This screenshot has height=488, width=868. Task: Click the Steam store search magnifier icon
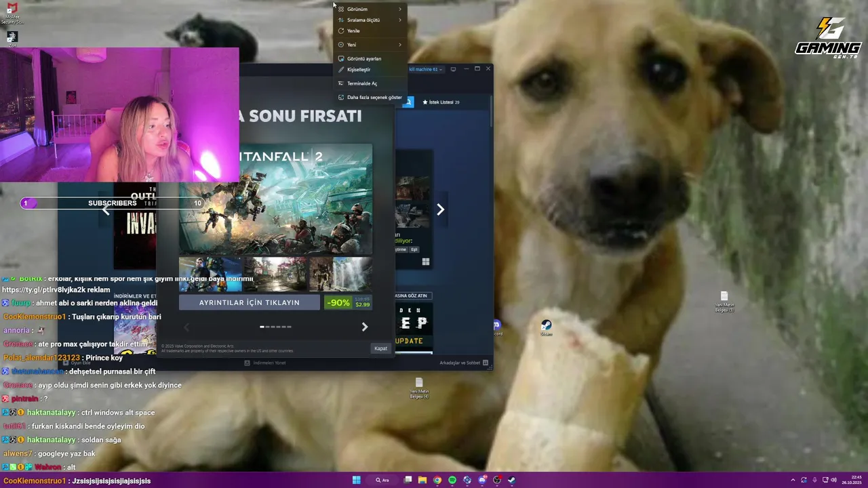pyautogui.click(x=408, y=102)
